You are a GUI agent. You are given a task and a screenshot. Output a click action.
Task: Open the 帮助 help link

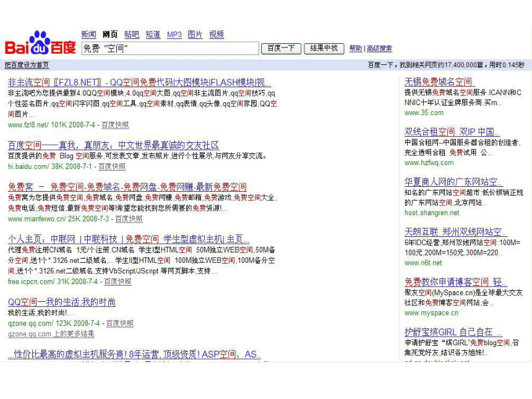point(356,48)
